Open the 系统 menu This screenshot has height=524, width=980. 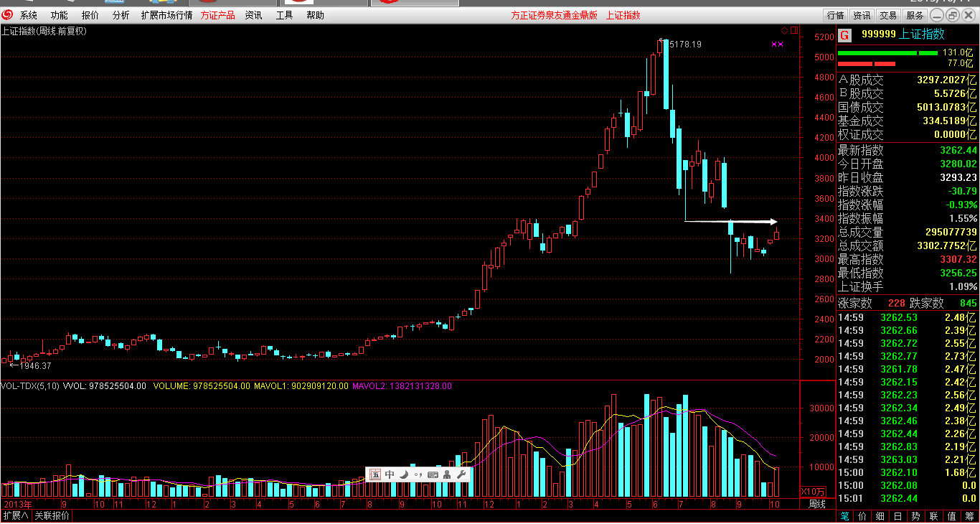(x=29, y=15)
